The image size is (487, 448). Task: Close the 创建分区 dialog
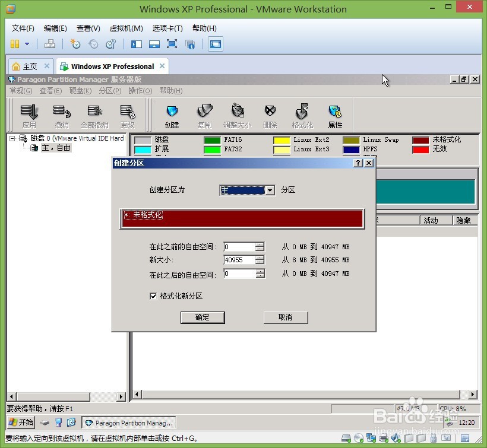[x=369, y=163]
